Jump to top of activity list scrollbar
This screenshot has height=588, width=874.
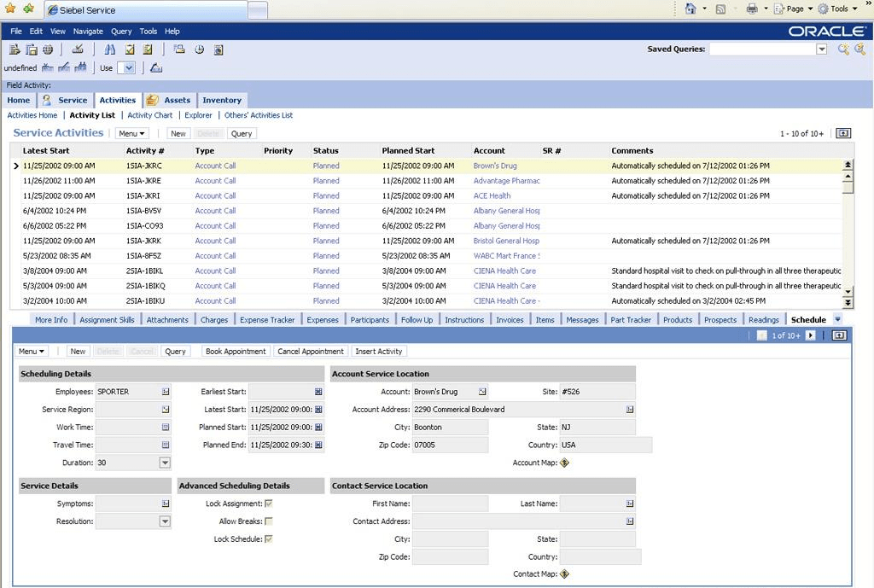pos(848,165)
